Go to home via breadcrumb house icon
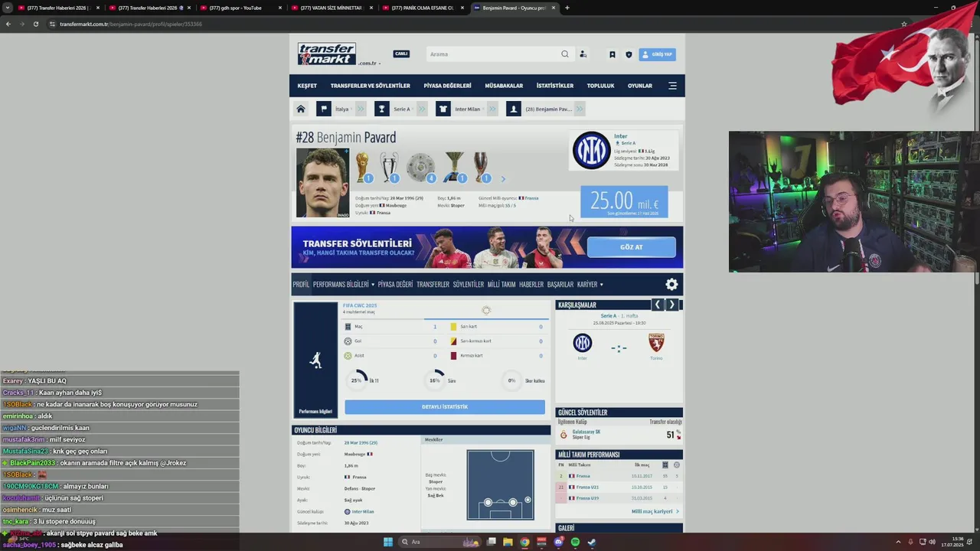Viewport: 980px width, 551px height. click(x=301, y=109)
